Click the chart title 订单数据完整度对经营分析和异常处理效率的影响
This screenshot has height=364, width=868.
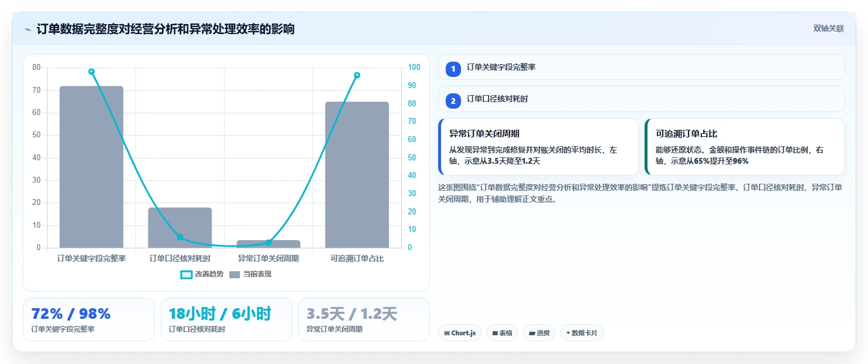tap(165, 29)
